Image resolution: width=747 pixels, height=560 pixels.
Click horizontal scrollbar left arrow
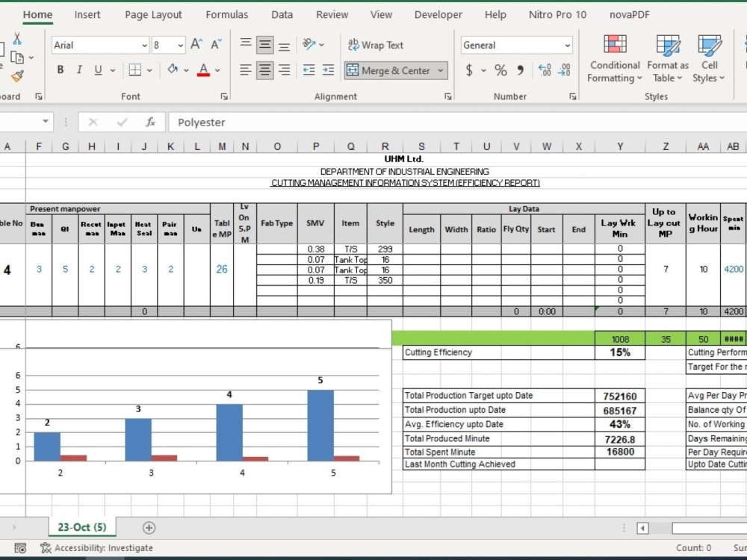coord(642,528)
